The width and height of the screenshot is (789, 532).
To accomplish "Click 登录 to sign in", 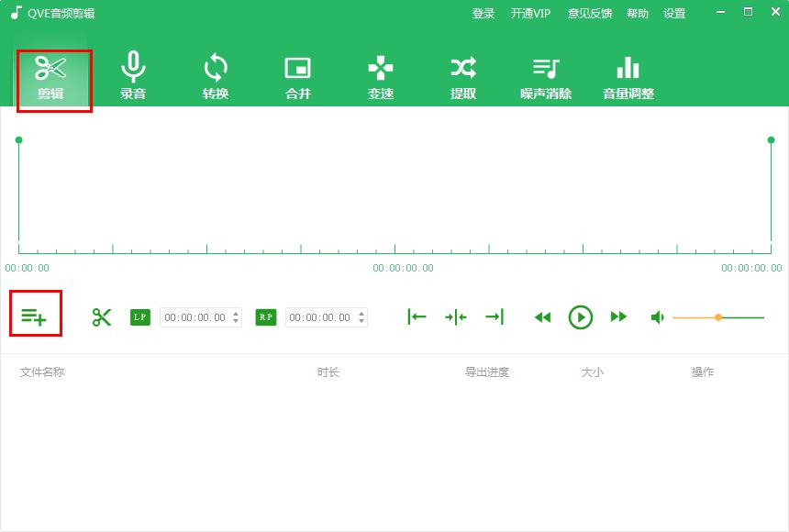I will [483, 13].
